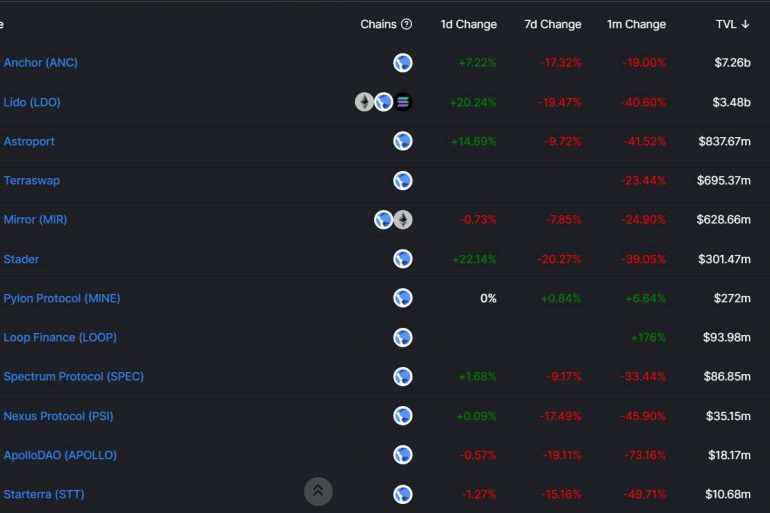The image size is (770, 513).
Task: Open the Terraswap protocol link
Action: click(x=32, y=181)
